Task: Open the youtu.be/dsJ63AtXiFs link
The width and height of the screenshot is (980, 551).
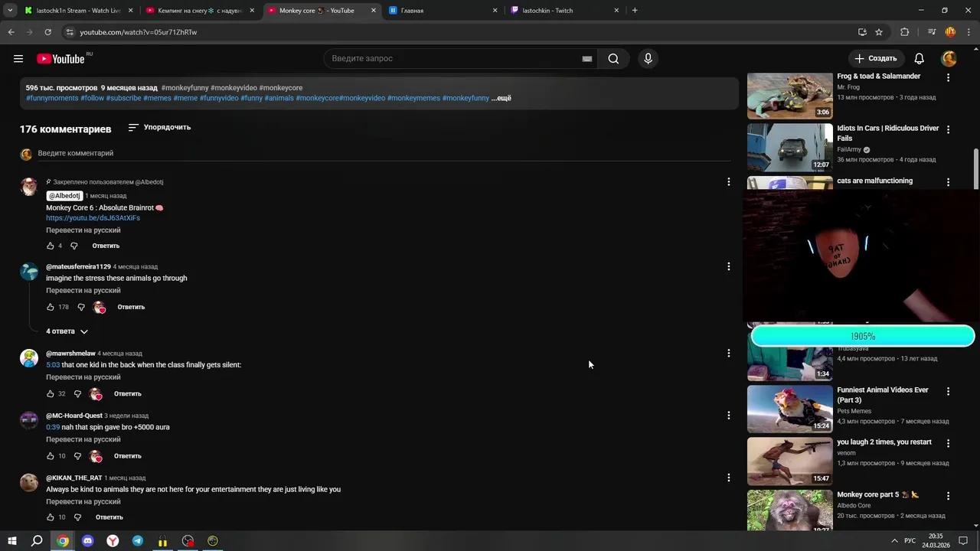Action: coord(93,218)
